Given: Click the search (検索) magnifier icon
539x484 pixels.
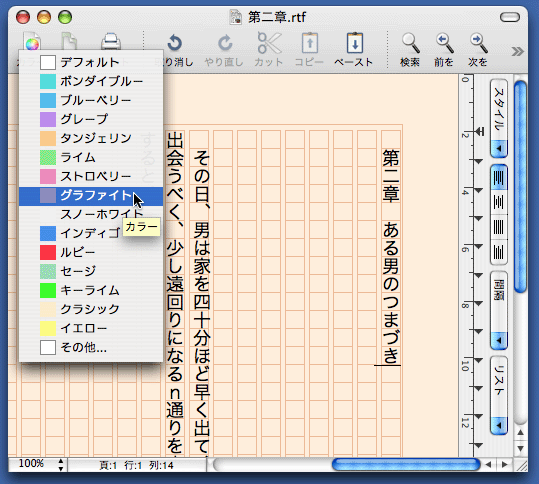Looking at the screenshot, I should [x=410, y=43].
